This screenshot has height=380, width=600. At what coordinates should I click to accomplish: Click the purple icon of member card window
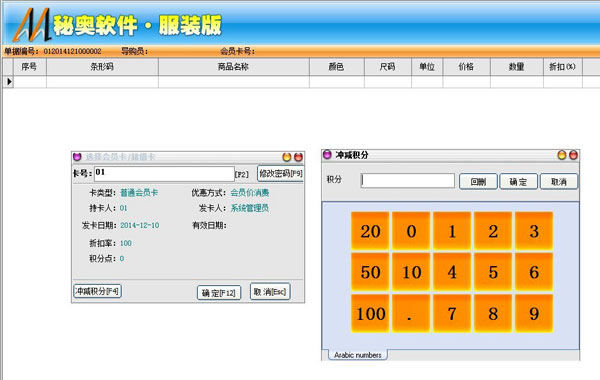pyautogui.click(x=77, y=157)
